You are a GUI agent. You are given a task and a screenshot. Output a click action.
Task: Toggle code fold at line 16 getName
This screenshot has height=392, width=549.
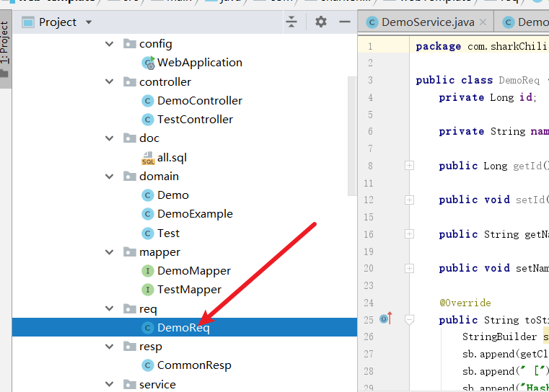pyautogui.click(x=409, y=234)
